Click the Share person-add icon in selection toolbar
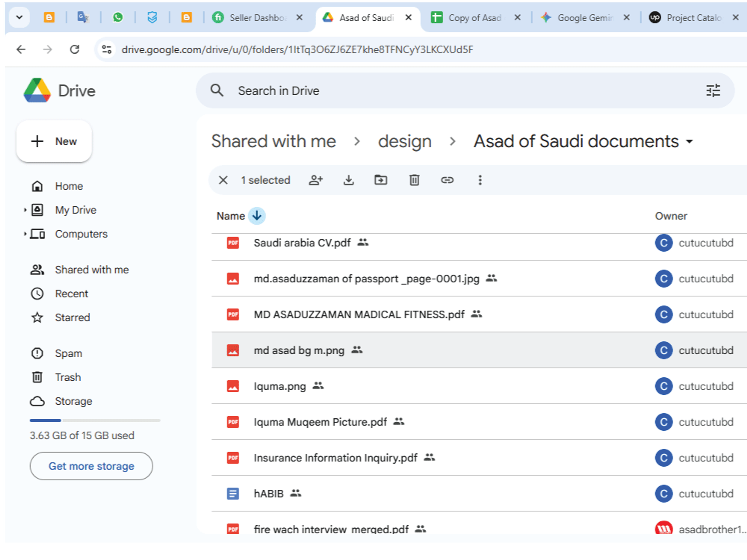This screenshot has height=560, width=747. point(316,180)
